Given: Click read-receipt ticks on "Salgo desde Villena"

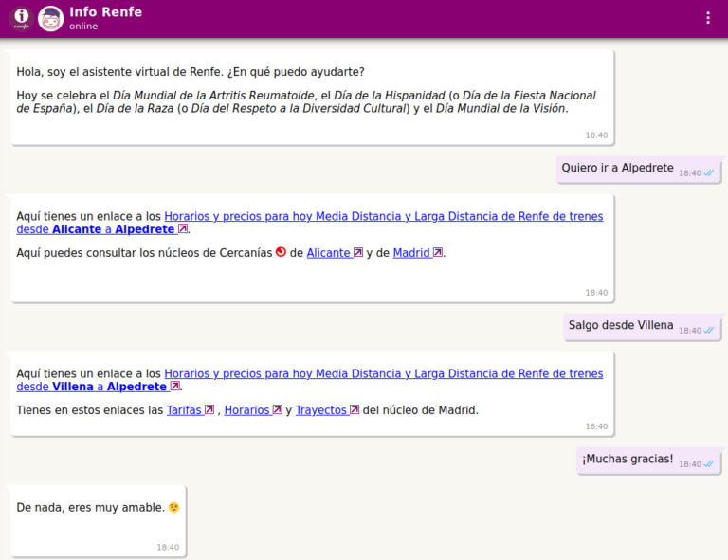Looking at the screenshot, I should tap(709, 331).
